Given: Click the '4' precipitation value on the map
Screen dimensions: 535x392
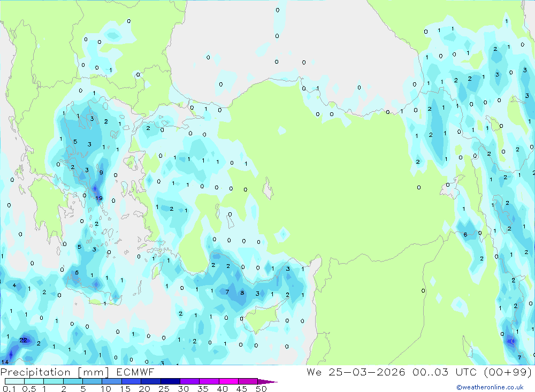Looking at the screenshot, I should [14, 285].
